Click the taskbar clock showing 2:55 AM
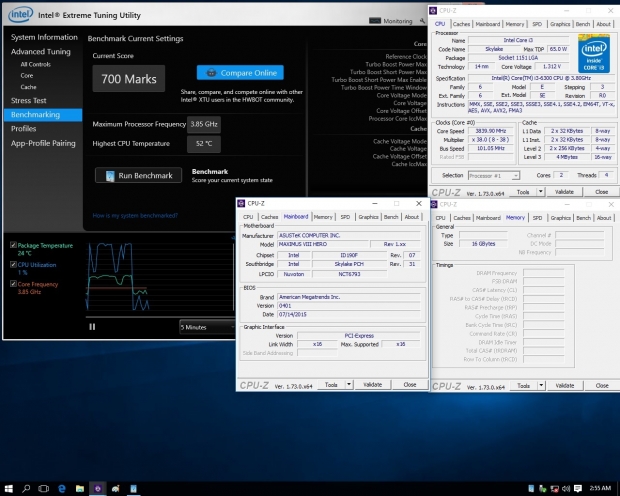 600,488
